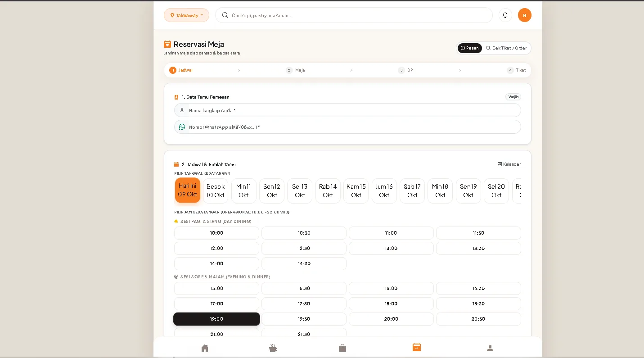The image size is (644, 358).
Task: Click the search magnifier icon
Action: pos(225,15)
